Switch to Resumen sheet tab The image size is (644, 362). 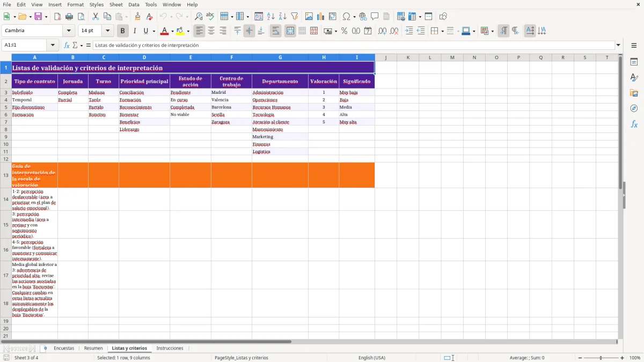pos(93,348)
